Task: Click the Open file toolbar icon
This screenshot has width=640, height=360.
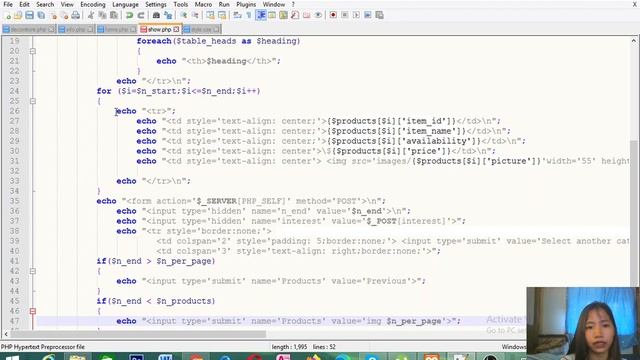Action: [x=18, y=16]
